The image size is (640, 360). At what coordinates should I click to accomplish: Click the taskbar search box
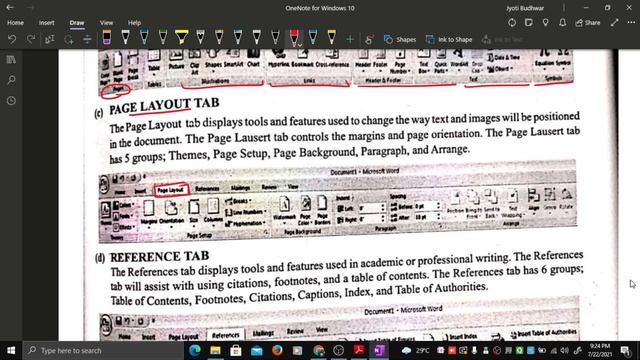pyautogui.click(x=102, y=351)
